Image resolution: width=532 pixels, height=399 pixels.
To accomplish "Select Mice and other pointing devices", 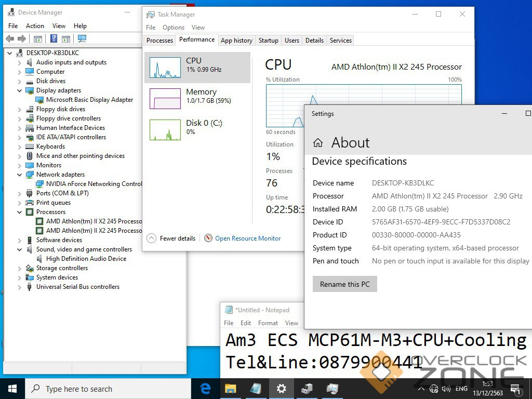I will coord(81,156).
